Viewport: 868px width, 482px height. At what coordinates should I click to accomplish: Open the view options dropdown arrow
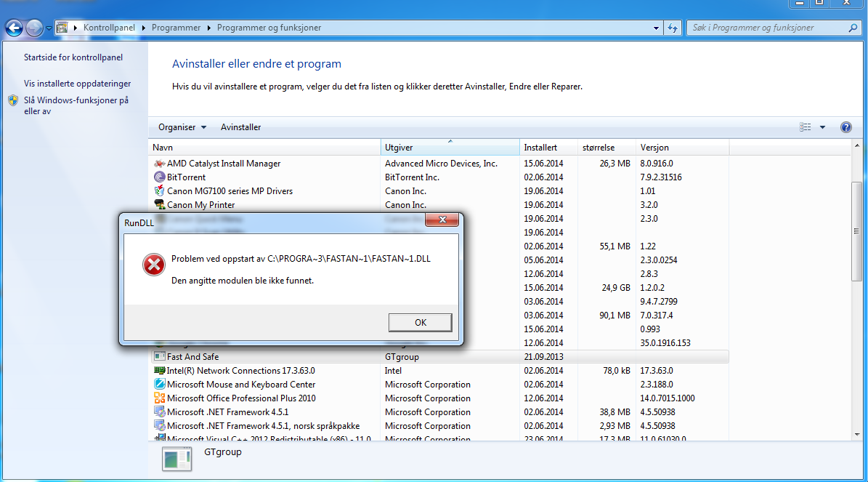(x=823, y=127)
